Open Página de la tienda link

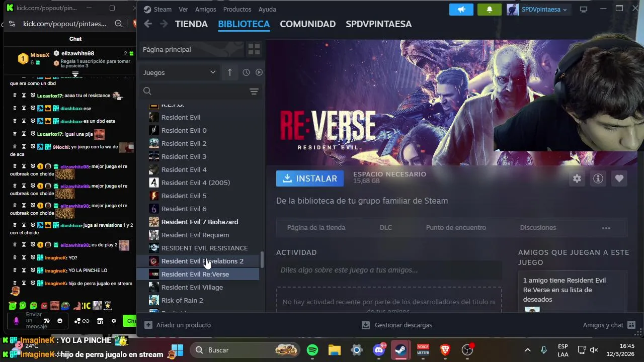click(316, 228)
